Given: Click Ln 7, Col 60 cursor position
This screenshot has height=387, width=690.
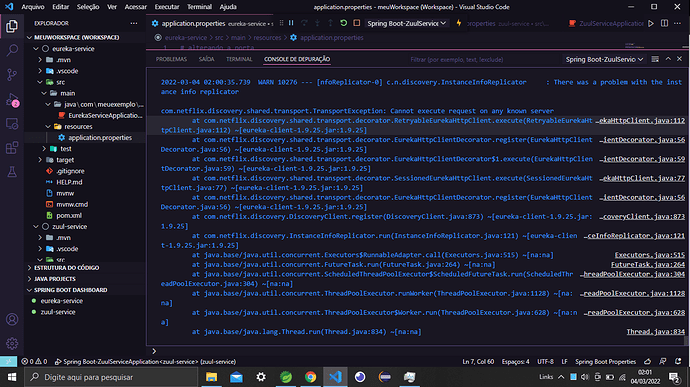Looking at the screenshot, I should coord(478,361).
